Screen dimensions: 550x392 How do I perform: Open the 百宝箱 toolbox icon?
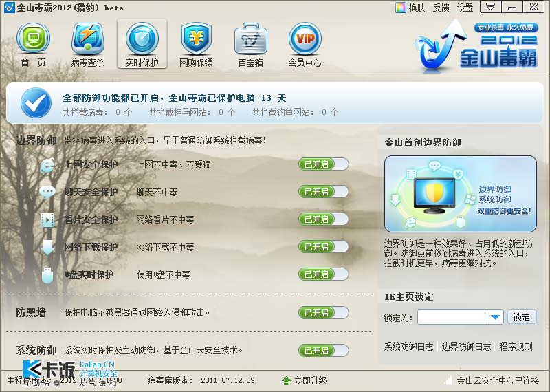click(x=250, y=39)
